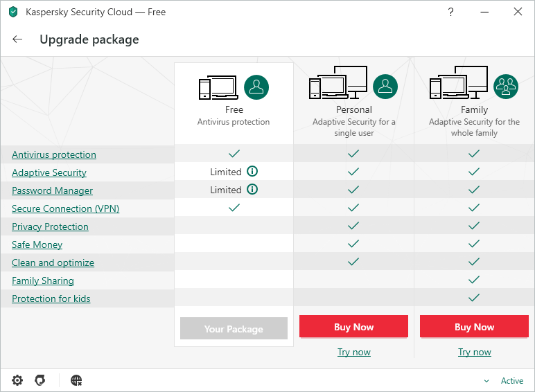Screen dimensions: 535x392
Task: Click info icon next to Password Manager Limited
Action: click(252, 189)
